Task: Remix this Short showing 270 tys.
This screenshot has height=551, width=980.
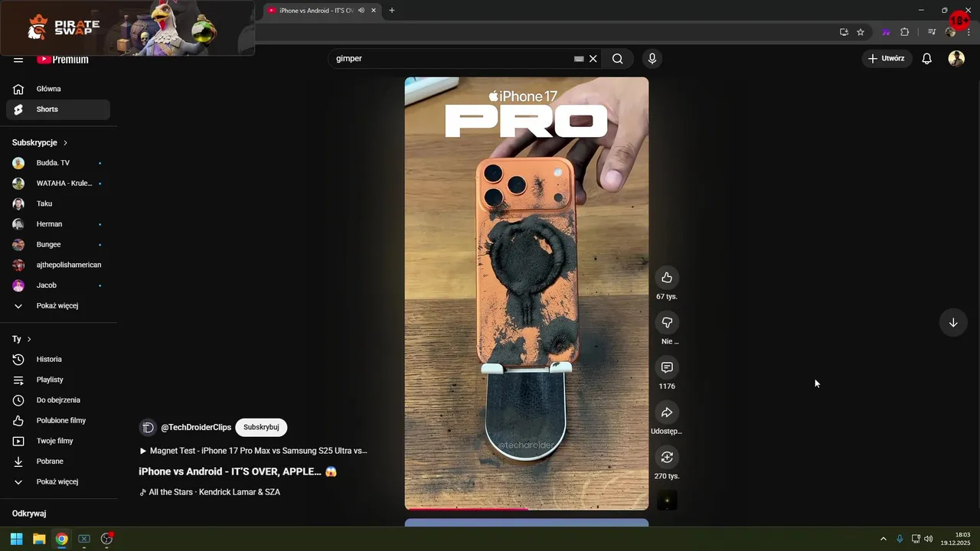Action: click(x=667, y=457)
